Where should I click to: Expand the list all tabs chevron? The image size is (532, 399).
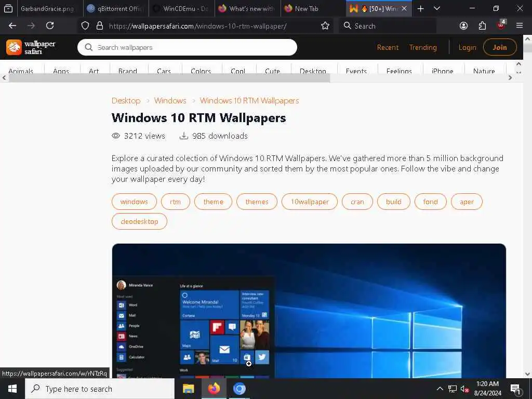(x=436, y=8)
